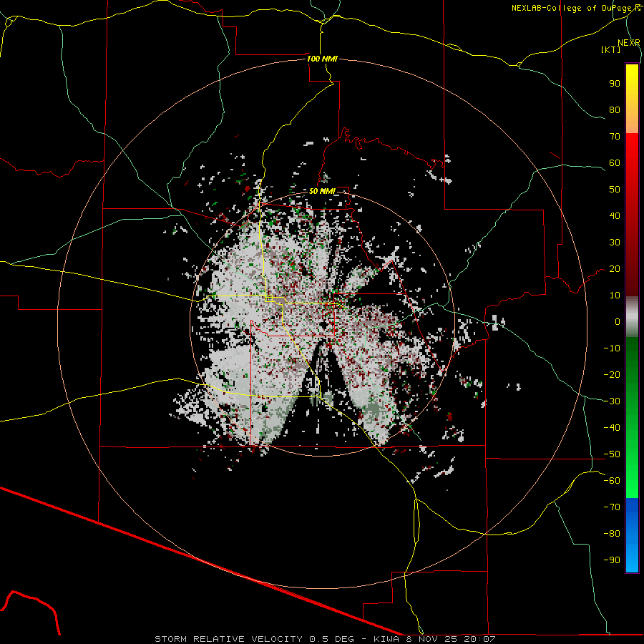Screen dimensions: 644x644
Task: Click the "-50" scale value label
Action: [x=612, y=454]
